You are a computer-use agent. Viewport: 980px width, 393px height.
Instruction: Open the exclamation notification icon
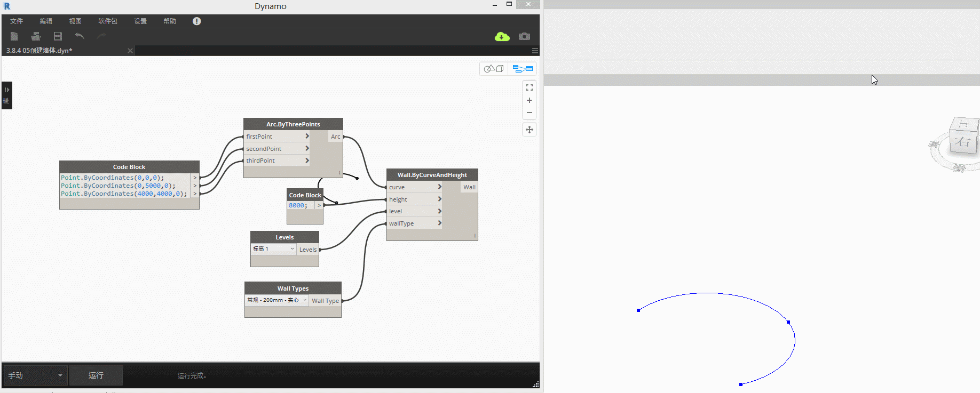coord(197,21)
